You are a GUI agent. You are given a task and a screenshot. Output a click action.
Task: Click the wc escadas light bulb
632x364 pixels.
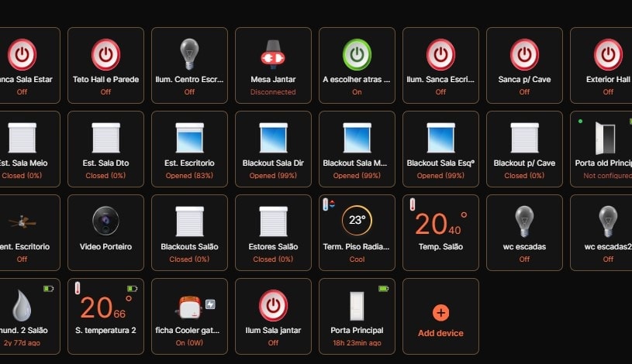524,221
